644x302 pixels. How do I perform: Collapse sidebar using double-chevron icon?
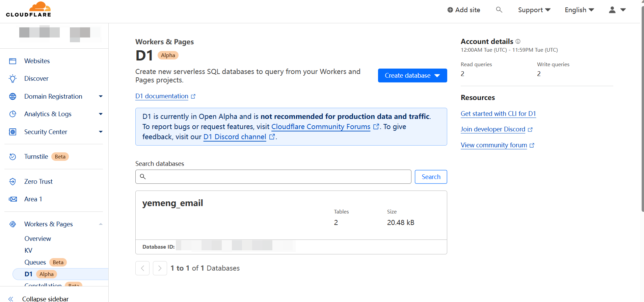coord(11,299)
